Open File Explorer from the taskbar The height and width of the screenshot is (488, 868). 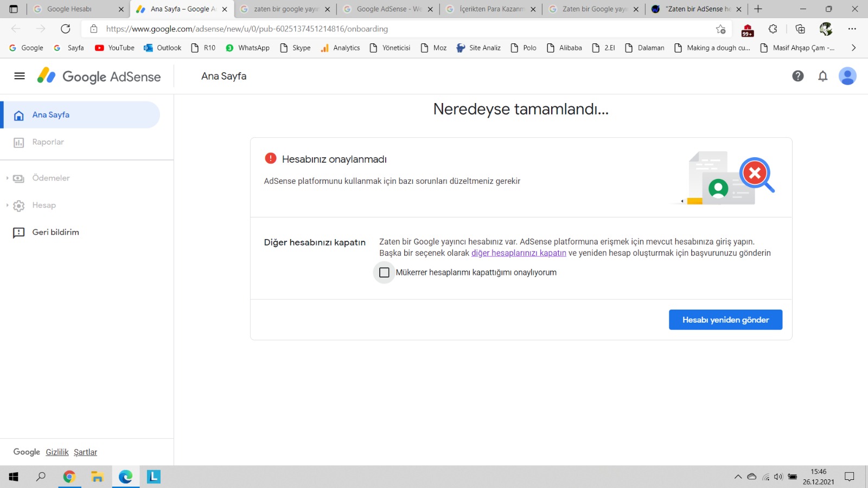click(97, 477)
